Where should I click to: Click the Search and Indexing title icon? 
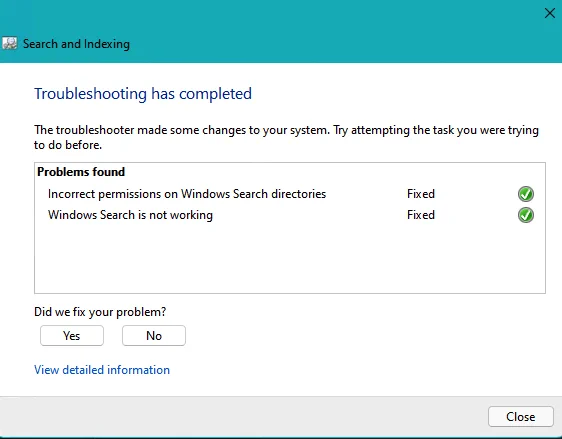(9, 43)
